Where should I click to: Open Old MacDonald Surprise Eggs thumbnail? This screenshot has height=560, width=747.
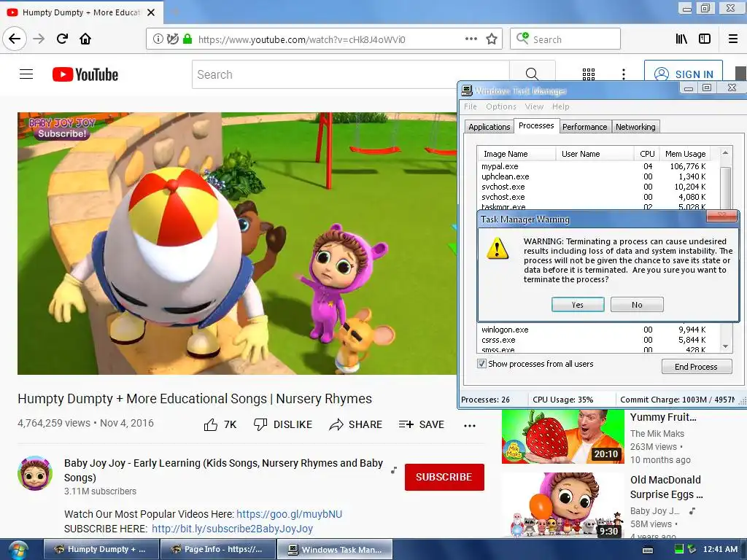coord(562,506)
